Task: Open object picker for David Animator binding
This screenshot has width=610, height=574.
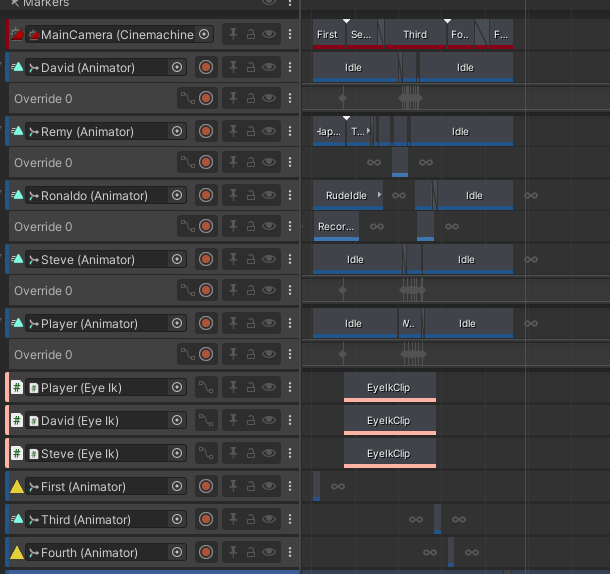Action: pos(177,67)
